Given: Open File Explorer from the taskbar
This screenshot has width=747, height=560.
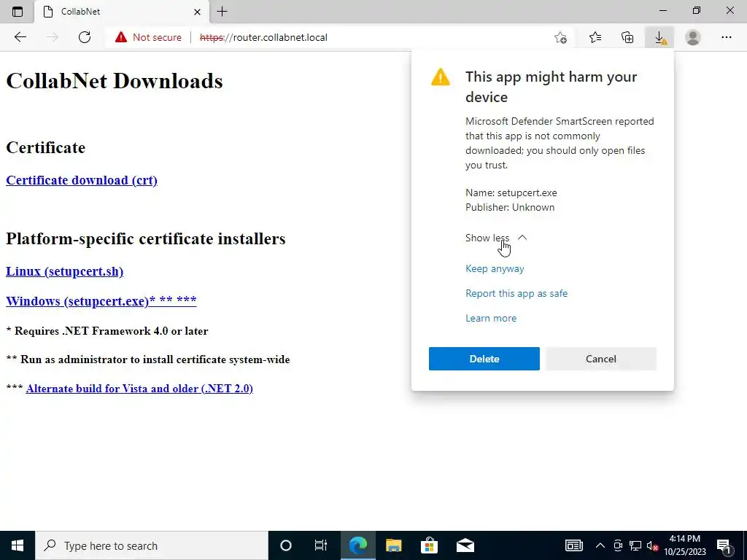Looking at the screenshot, I should (x=393, y=545).
